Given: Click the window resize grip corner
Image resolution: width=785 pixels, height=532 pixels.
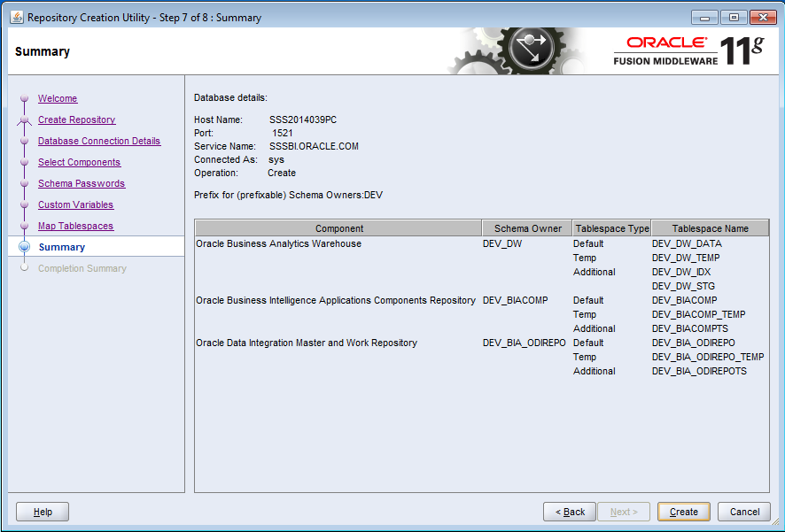Looking at the screenshot, I should tap(775, 522).
